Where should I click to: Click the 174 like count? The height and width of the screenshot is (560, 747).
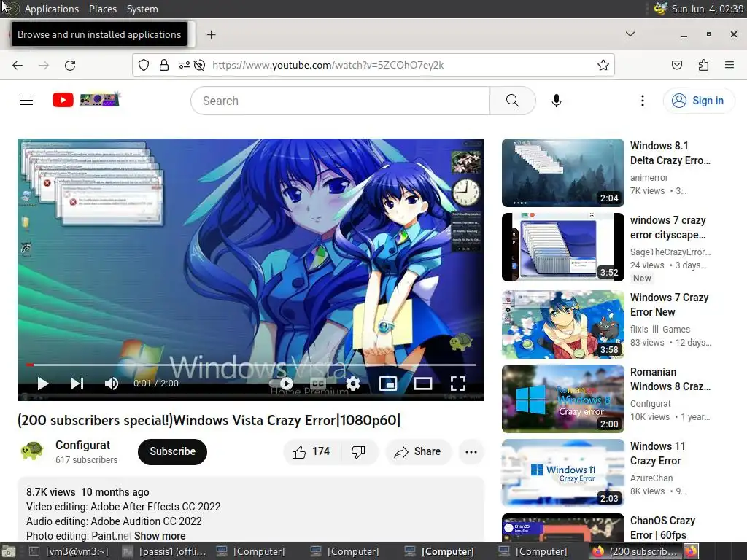click(x=321, y=451)
